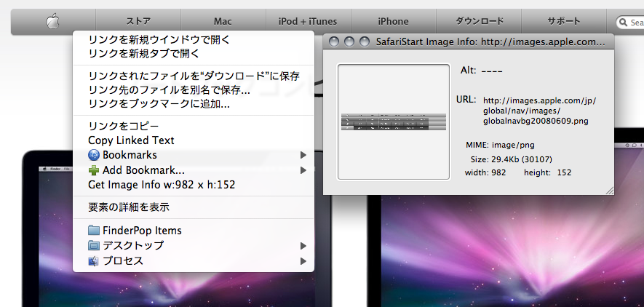Open the iPhone navigation tab
This screenshot has height=307, width=644.
point(394,21)
